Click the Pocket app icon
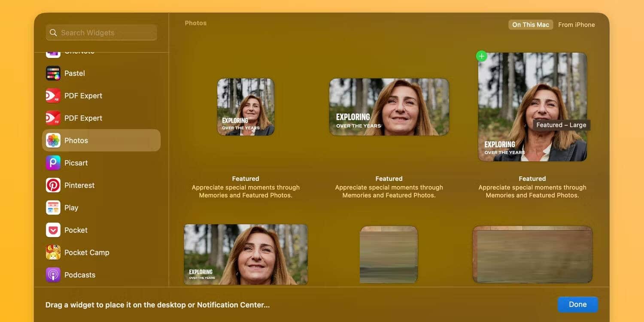 coord(52,230)
